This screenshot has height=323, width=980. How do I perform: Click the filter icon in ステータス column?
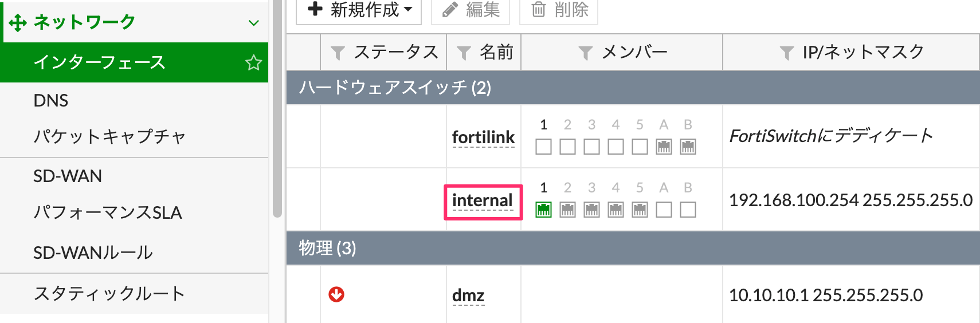338,53
